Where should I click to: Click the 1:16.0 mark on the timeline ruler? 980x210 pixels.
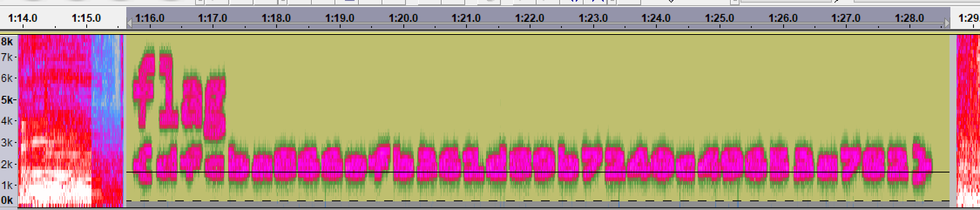click(x=150, y=18)
